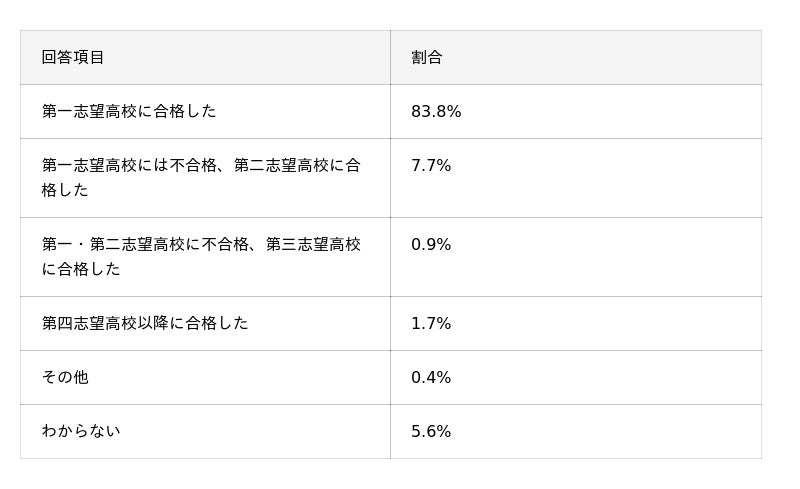
Task: Click 合格した text in the 83.8% row
Action: click(x=184, y=111)
